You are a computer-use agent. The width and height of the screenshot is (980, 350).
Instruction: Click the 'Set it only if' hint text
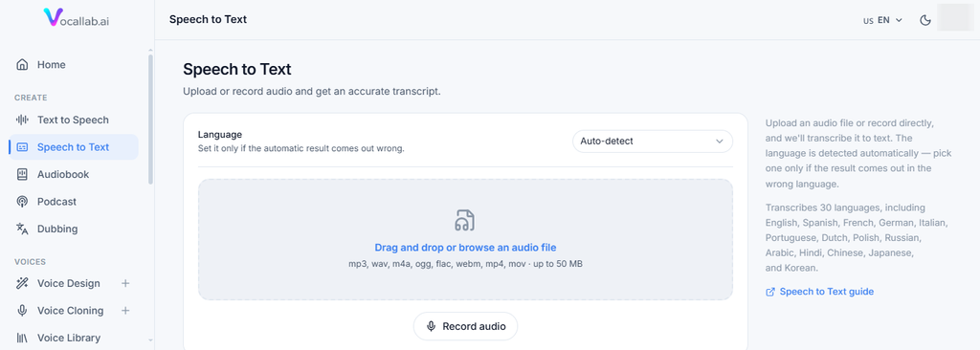click(301, 149)
